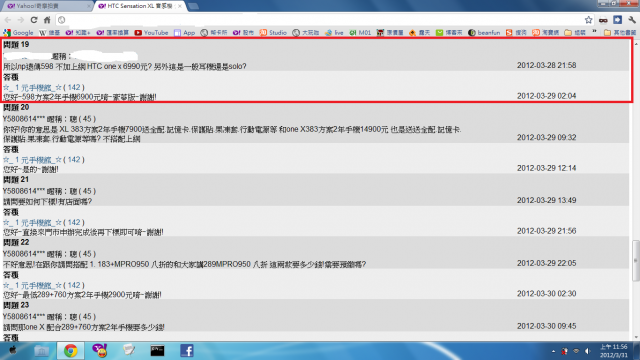The height and width of the screenshot is (360, 640).
Task: Open the Wikipedia bookmark
Action: [49, 33]
